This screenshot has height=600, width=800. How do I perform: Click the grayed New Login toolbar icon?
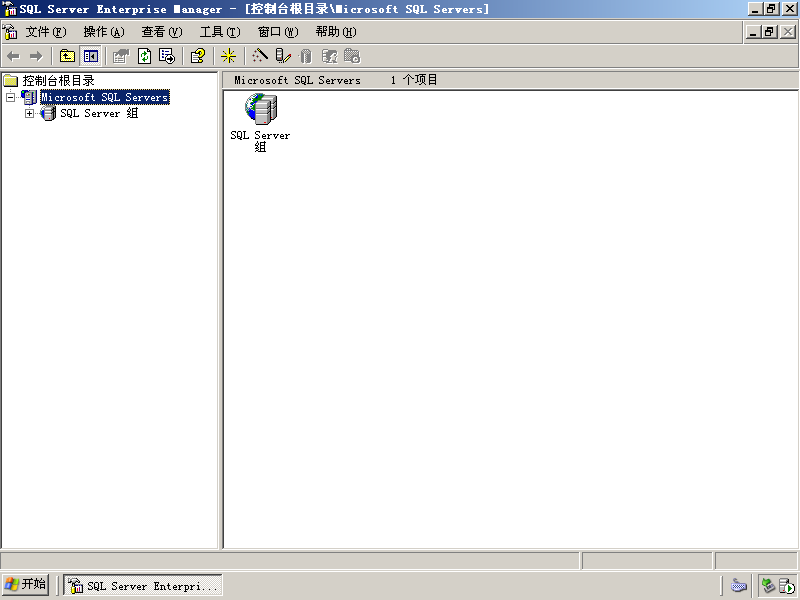(329, 56)
